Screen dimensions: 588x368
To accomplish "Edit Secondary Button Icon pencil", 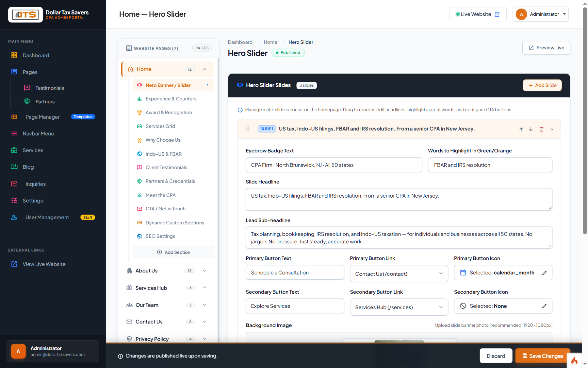I will 544,306.
